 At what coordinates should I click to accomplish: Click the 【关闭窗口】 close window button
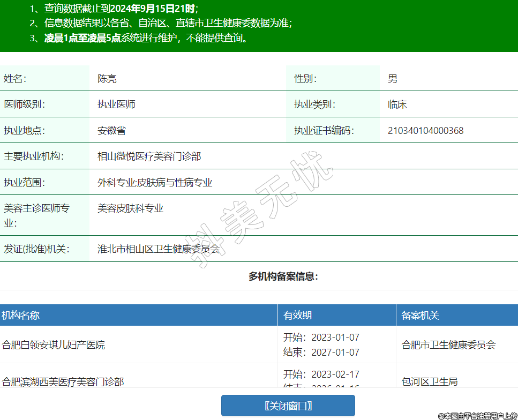(288, 406)
